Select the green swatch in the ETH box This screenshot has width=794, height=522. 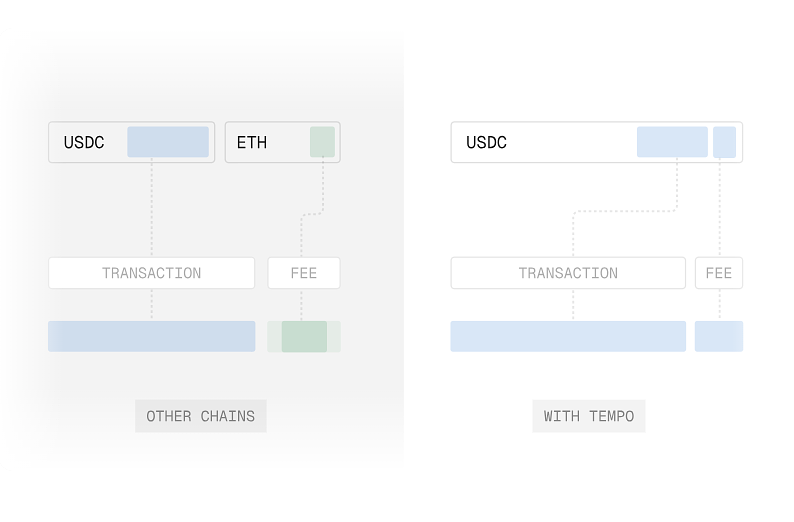pyautogui.click(x=322, y=142)
